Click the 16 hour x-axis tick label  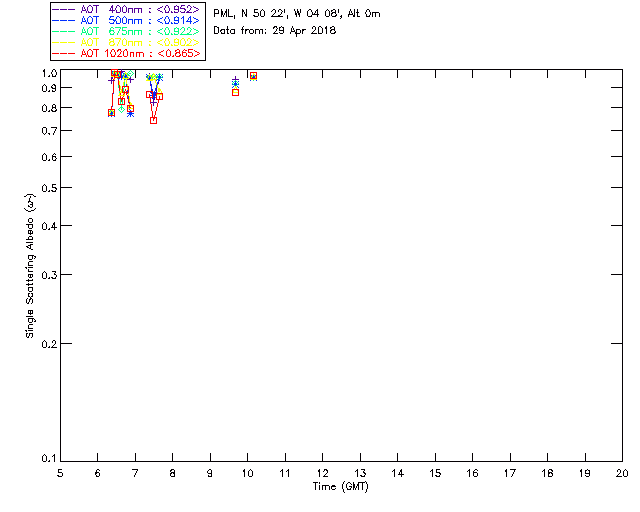point(472,473)
